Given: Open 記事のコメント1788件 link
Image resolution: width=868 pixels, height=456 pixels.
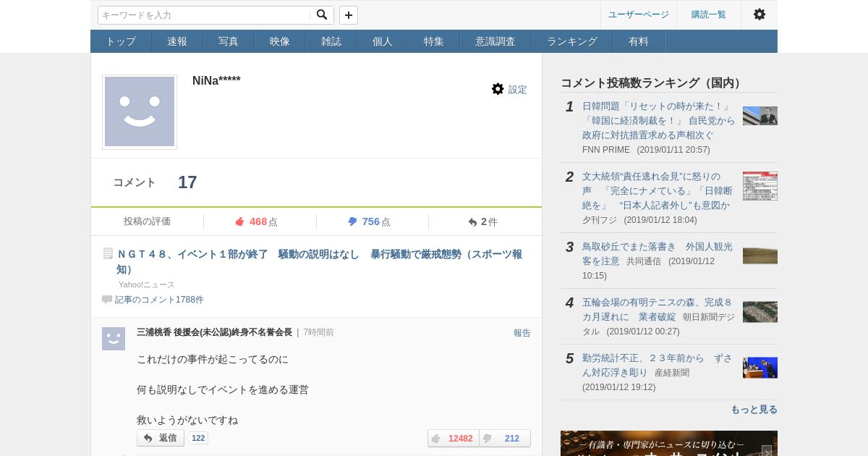Looking at the screenshot, I should (x=159, y=300).
